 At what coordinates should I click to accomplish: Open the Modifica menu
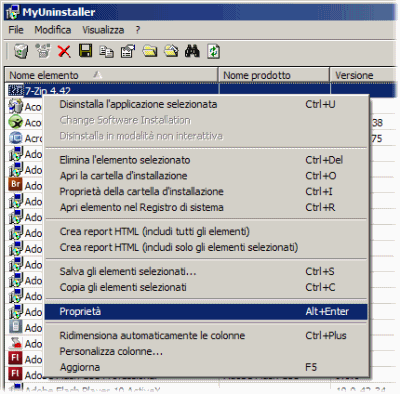coord(53,30)
